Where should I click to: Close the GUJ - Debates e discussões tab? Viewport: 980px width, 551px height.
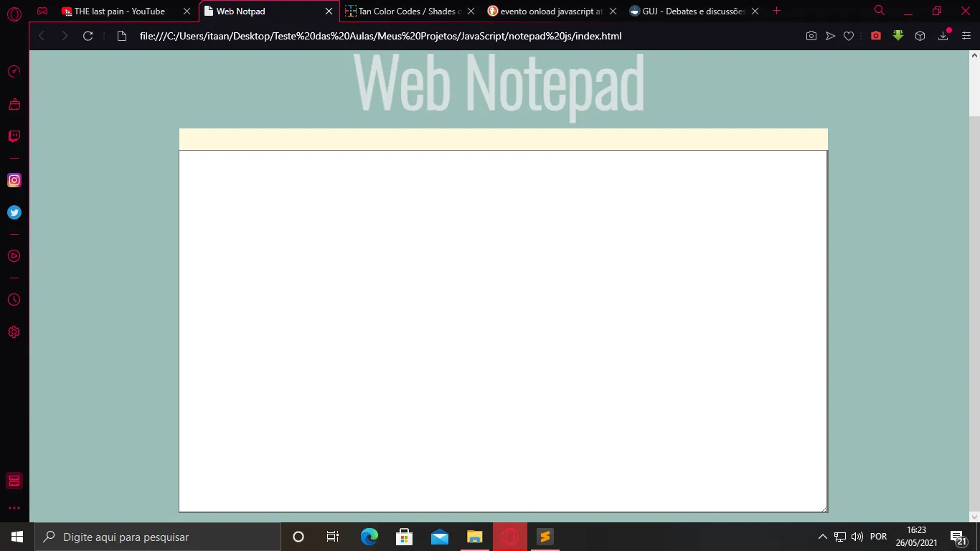[755, 11]
